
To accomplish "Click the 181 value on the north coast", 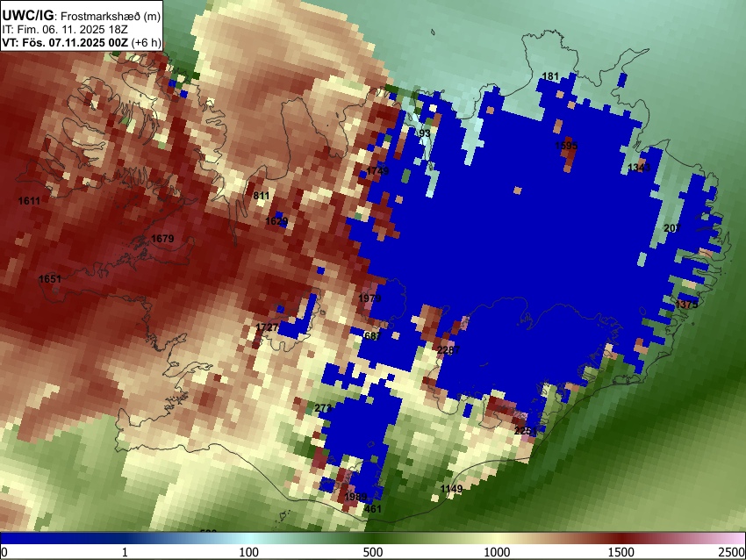I will 550,76.
